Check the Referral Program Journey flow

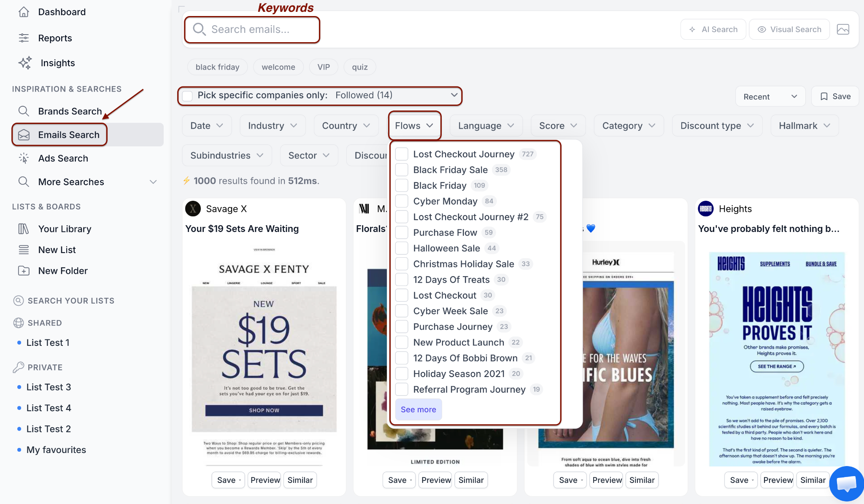coord(402,389)
